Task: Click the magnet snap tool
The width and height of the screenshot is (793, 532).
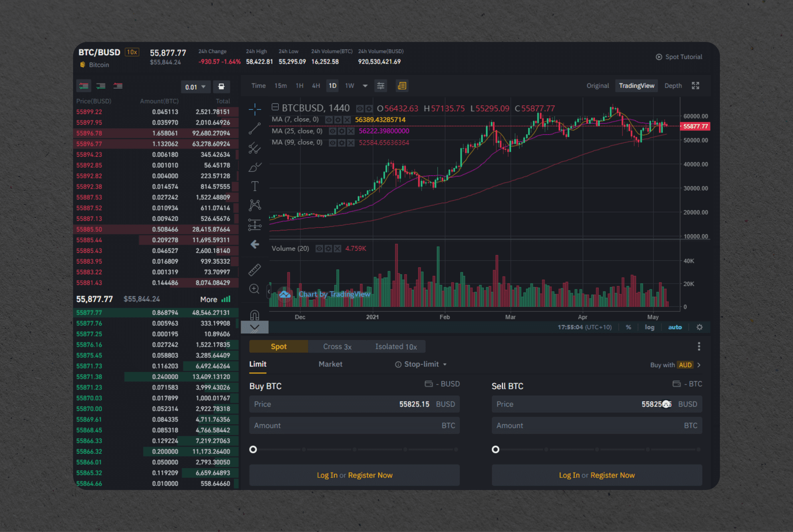Action: (255, 315)
